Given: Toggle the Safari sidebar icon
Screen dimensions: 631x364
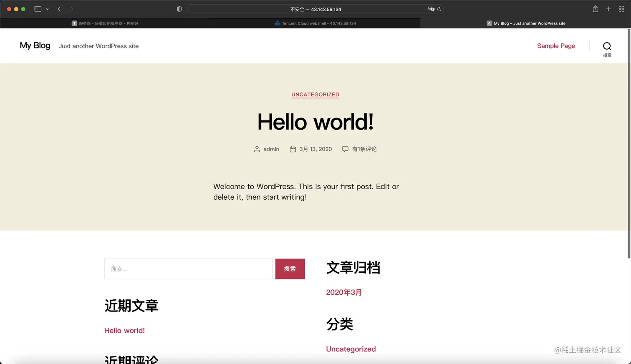Looking at the screenshot, I should 38,9.
